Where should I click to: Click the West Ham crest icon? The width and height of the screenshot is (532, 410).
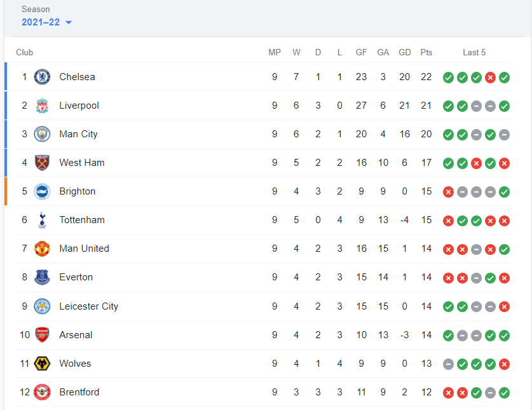[x=42, y=163]
